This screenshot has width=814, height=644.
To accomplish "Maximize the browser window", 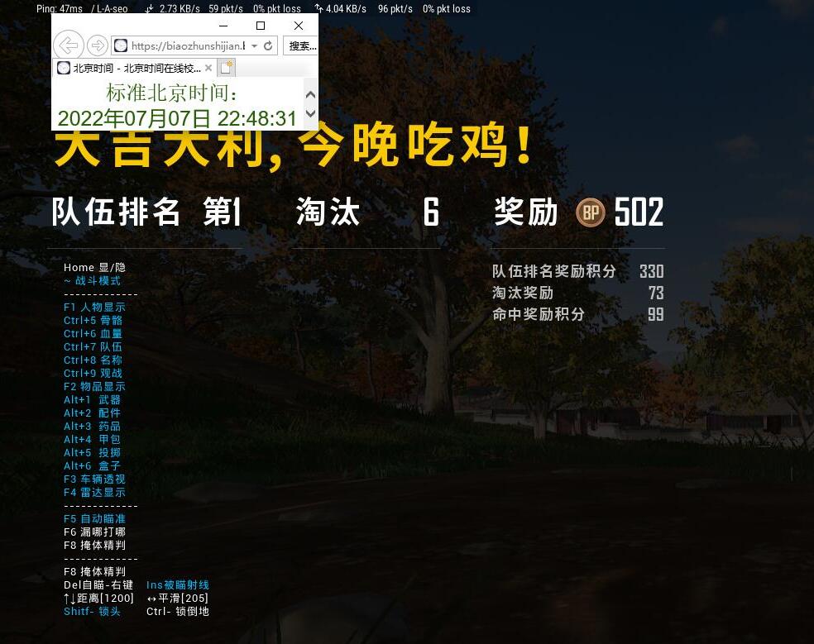I will 261,26.
